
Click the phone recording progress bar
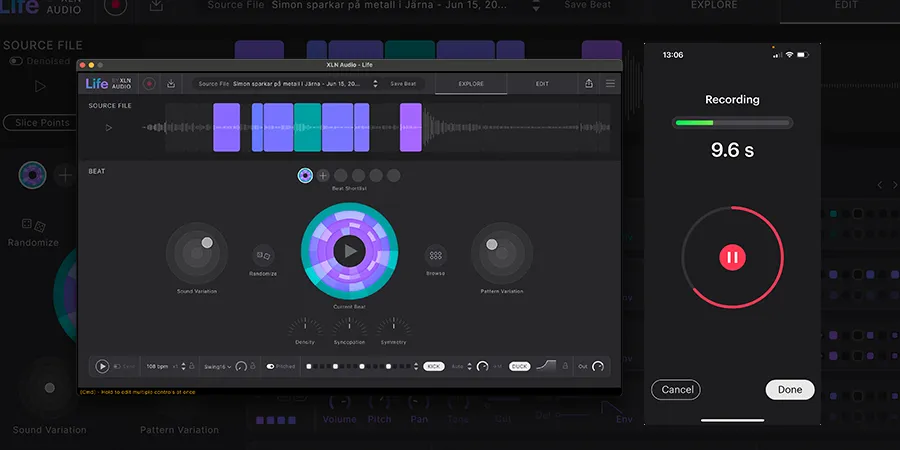coord(732,123)
